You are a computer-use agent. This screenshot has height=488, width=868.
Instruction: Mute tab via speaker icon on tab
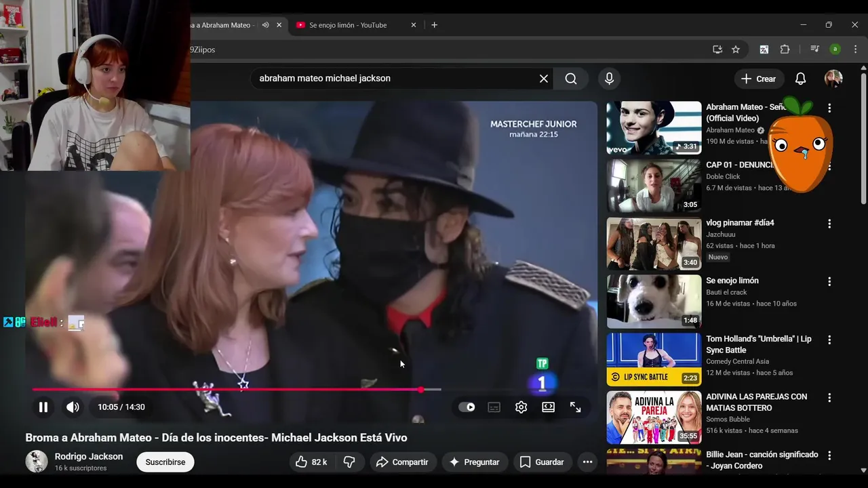[x=265, y=25]
